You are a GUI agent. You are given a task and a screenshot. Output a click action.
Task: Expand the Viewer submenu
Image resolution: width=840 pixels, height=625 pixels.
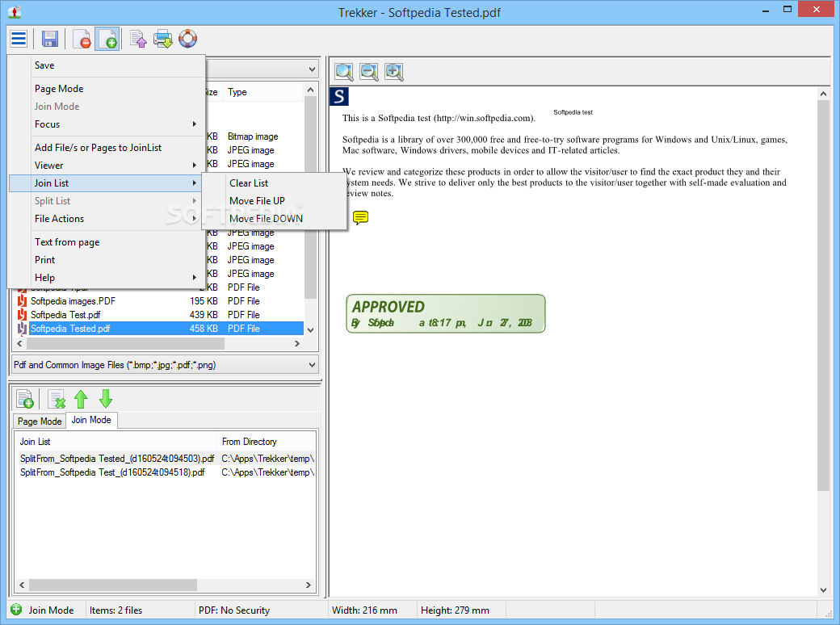(107, 166)
